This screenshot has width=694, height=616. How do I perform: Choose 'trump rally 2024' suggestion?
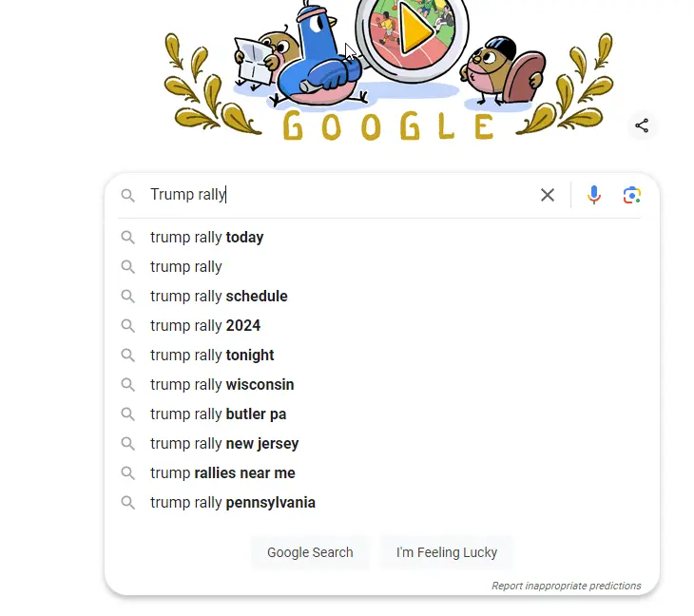pos(205,326)
